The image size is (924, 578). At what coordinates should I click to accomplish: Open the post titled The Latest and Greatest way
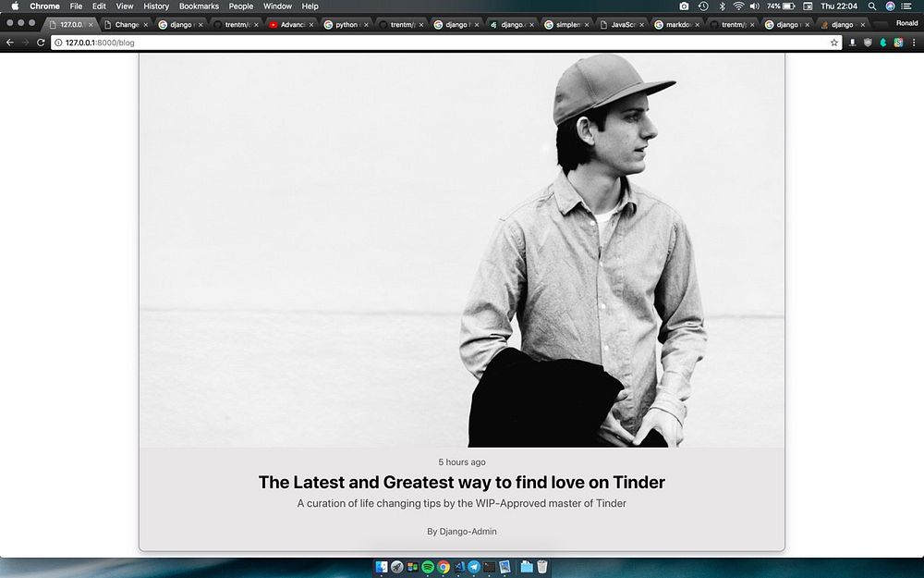point(462,482)
